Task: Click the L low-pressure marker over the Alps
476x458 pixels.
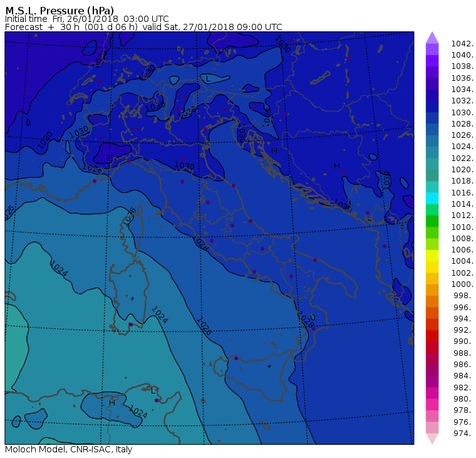Action: 208,80
